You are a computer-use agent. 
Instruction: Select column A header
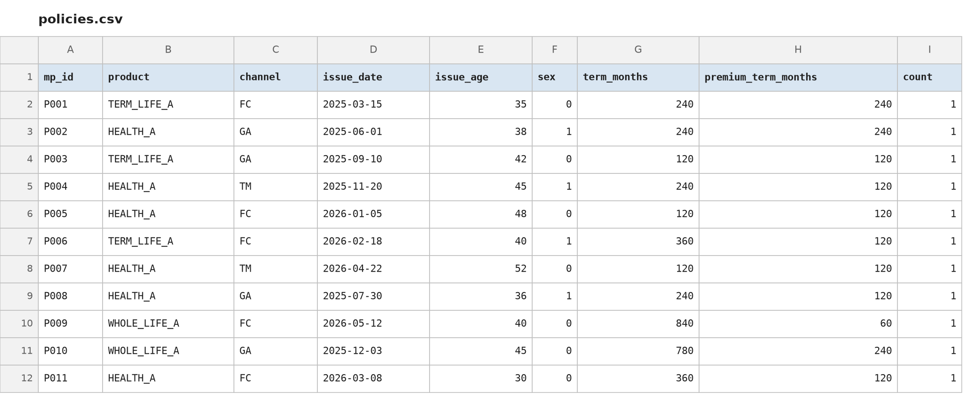tap(70, 50)
